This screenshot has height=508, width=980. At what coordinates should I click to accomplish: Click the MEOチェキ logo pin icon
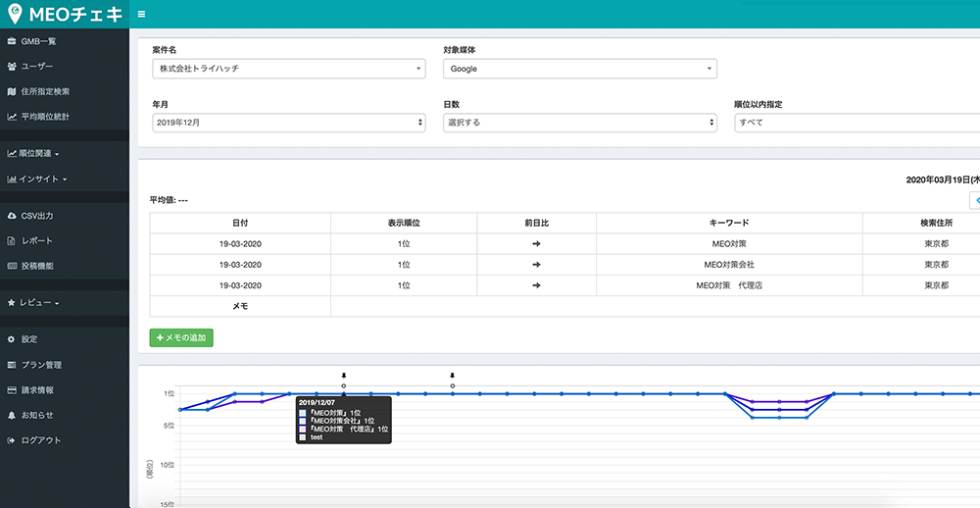click(15, 14)
